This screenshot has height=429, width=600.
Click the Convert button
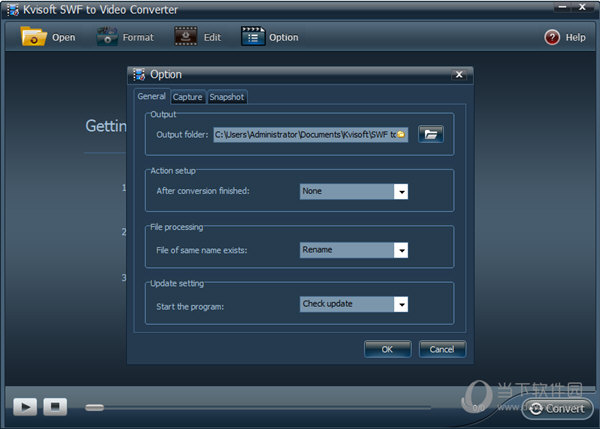558,409
